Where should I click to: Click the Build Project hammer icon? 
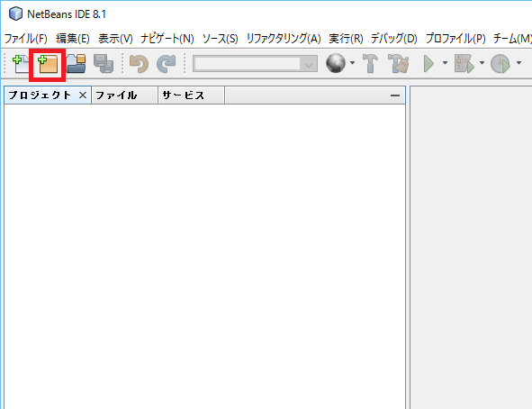(370, 63)
